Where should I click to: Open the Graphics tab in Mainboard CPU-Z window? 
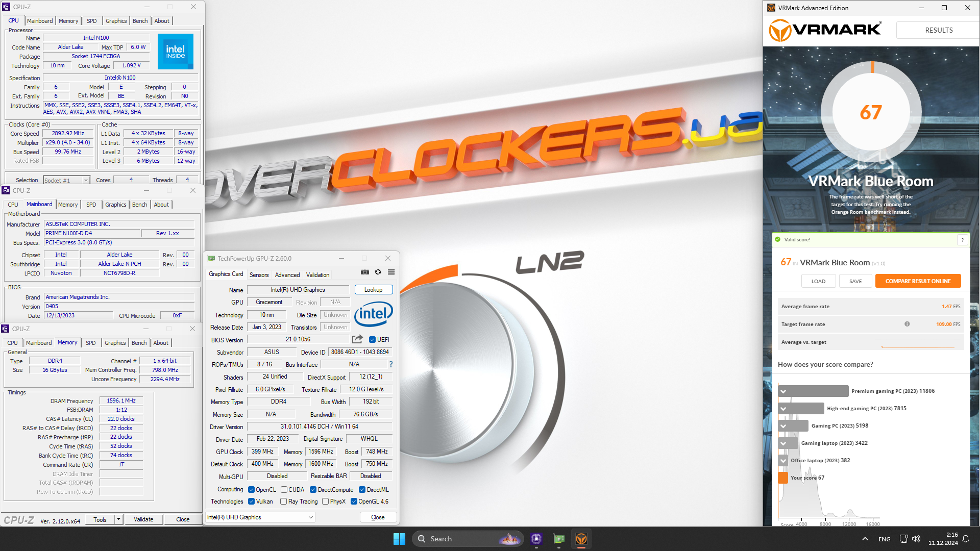[x=115, y=205]
